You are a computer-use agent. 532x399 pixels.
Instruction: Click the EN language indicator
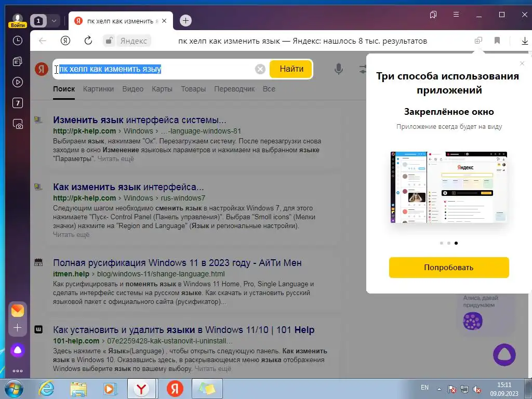click(424, 388)
